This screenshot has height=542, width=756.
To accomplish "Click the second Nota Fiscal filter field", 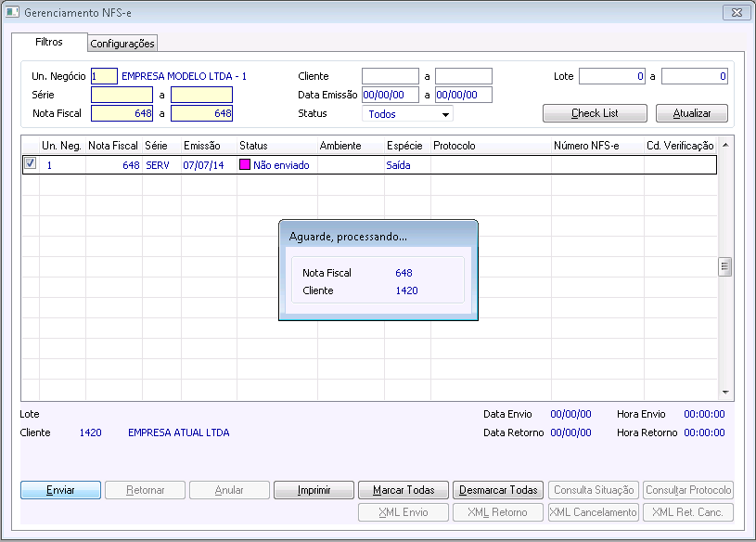I will tap(201, 113).
